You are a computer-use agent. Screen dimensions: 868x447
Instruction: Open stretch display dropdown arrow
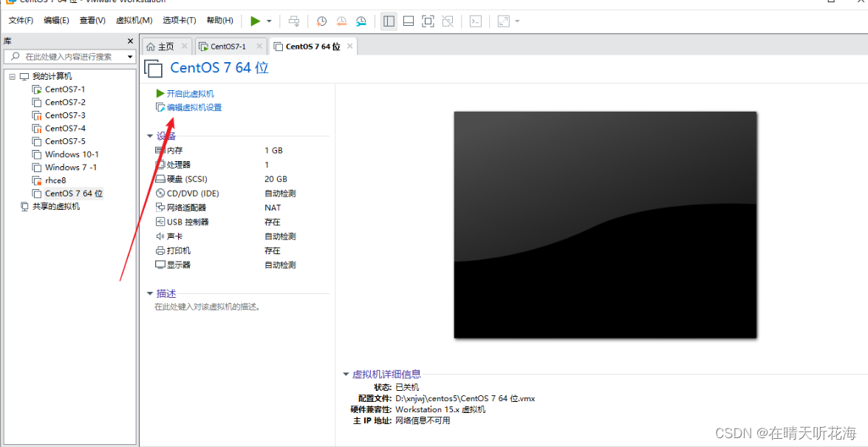pyautogui.click(x=517, y=21)
